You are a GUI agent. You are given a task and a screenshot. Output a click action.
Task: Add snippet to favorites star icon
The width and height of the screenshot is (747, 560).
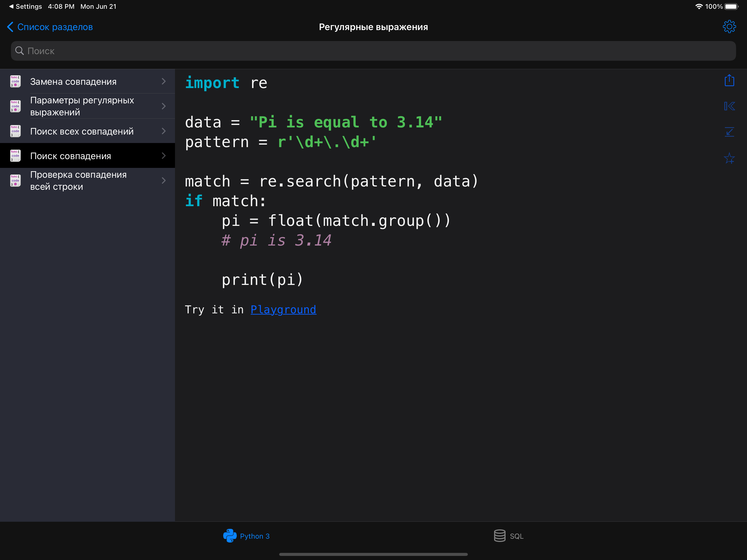(729, 158)
